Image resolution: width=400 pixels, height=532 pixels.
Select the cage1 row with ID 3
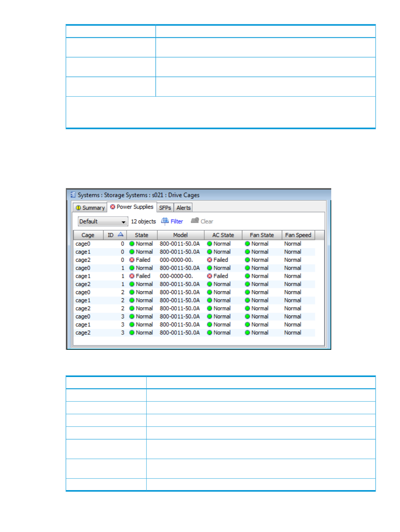(194, 325)
